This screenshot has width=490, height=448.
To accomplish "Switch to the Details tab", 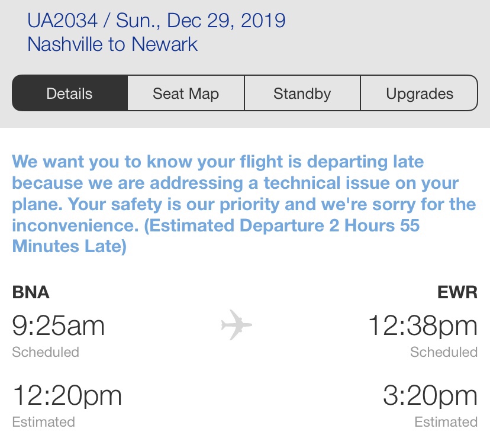I will pos(70,93).
